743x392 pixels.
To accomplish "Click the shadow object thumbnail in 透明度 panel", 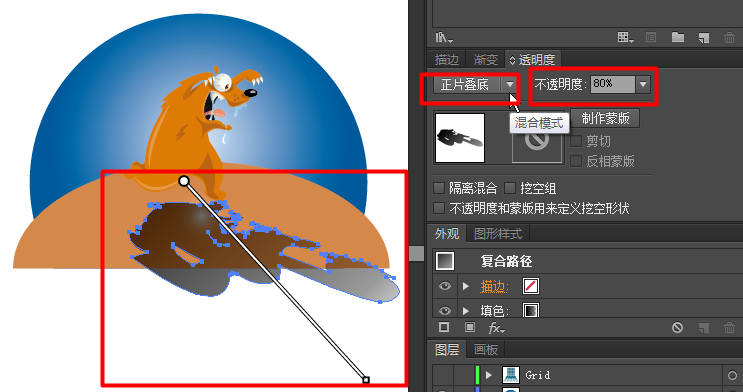I will 460,137.
